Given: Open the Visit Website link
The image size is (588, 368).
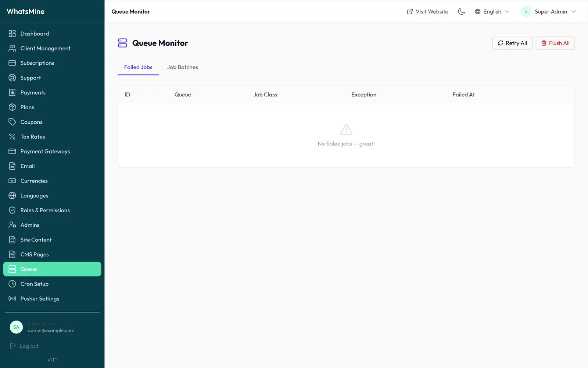Looking at the screenshot, I should (427, 11).
